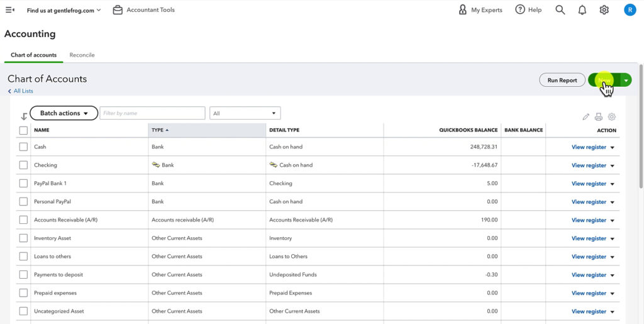
Task: Select the PayPal Bank 1 row checkbox
Action: click(23, 183)
